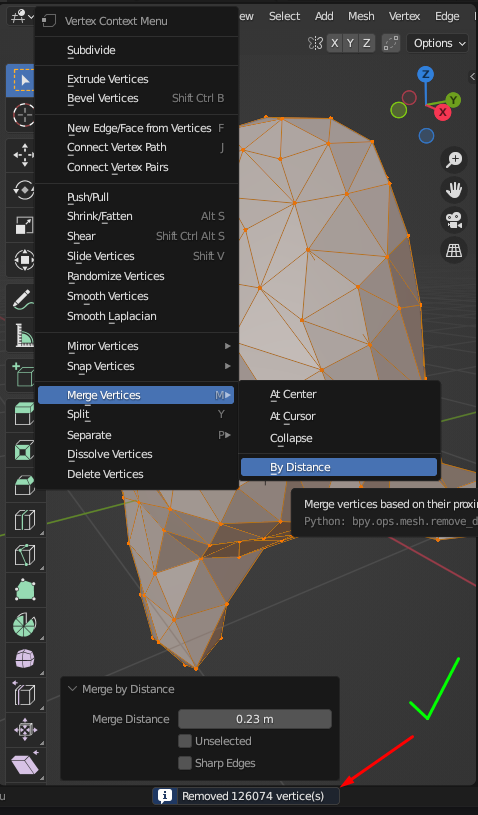Click the mesh symmetry butterfly icon
The width and height of the screenshot is (478, 815).
315,43
